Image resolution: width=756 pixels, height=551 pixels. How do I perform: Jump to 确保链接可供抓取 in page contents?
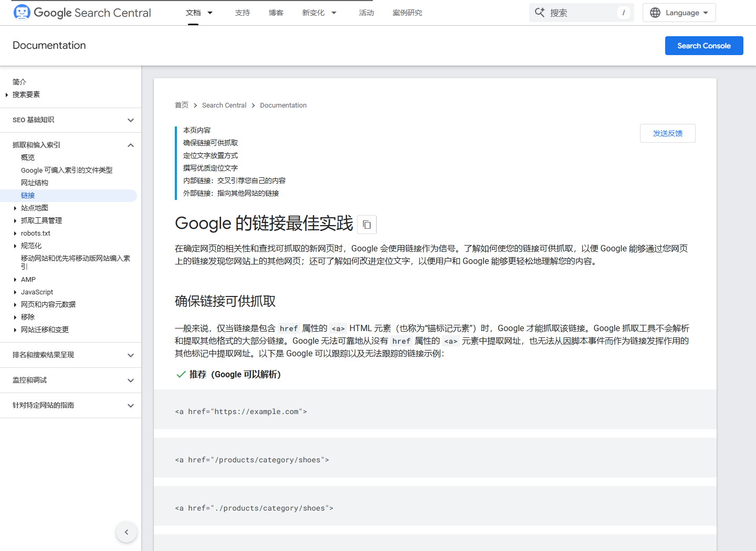coord(211,143)
